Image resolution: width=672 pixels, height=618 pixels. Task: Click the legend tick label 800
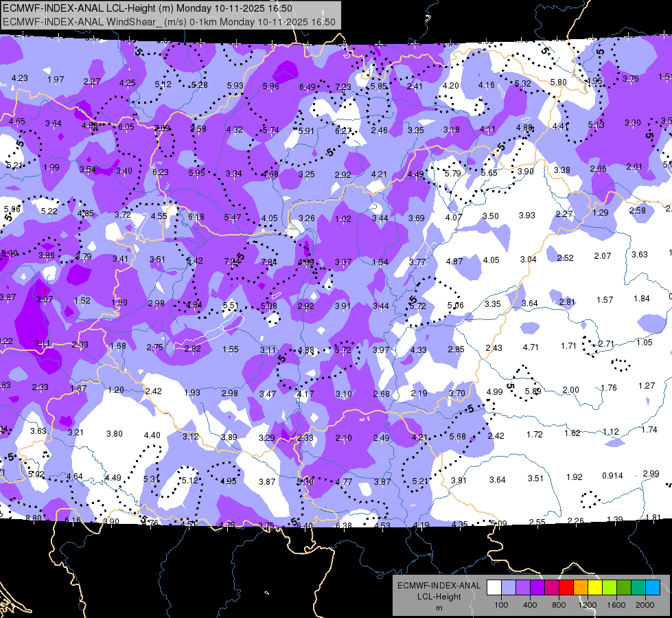(559, 605)
